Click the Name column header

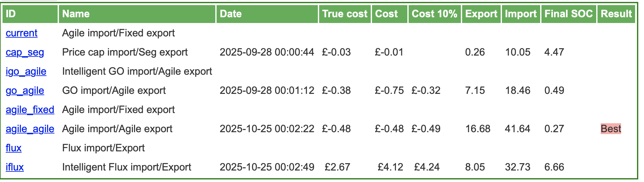(137, 14)
